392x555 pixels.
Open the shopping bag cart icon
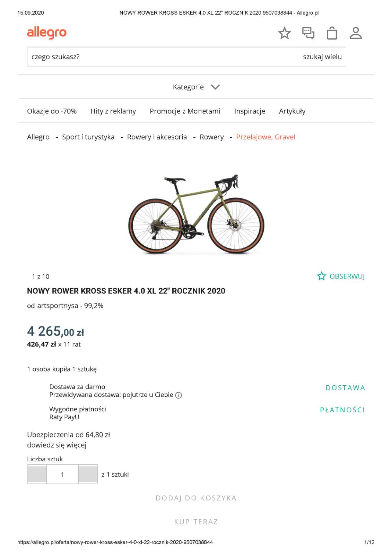(x=332, y=33)
